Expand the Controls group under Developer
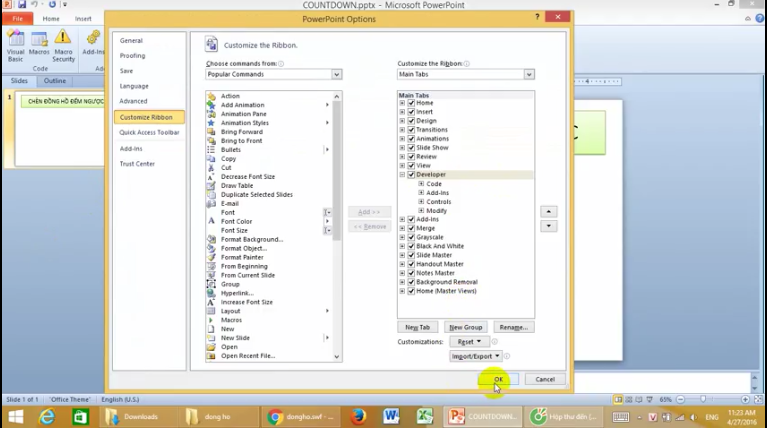This screenshot has width=767, height=430. tap(421, 202)
